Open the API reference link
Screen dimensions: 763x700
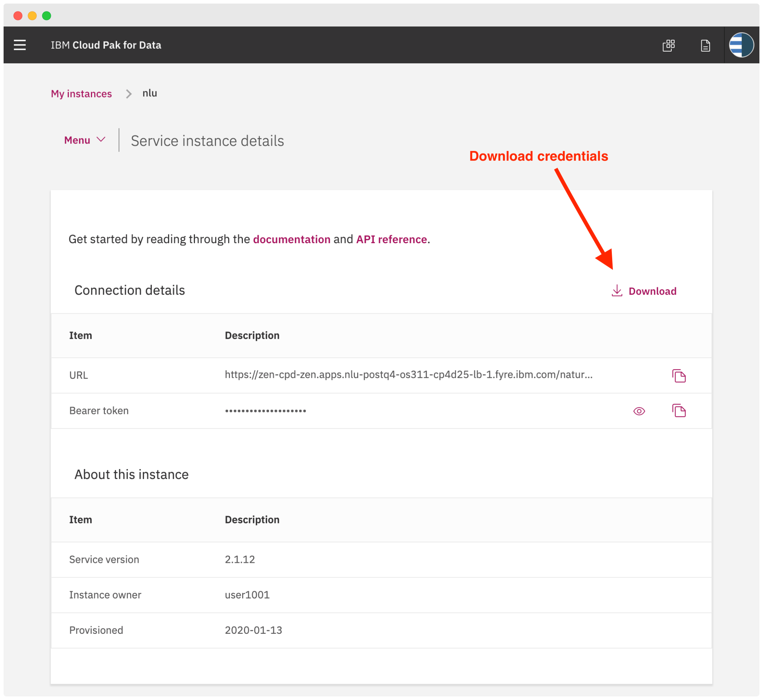pos(392,240)
